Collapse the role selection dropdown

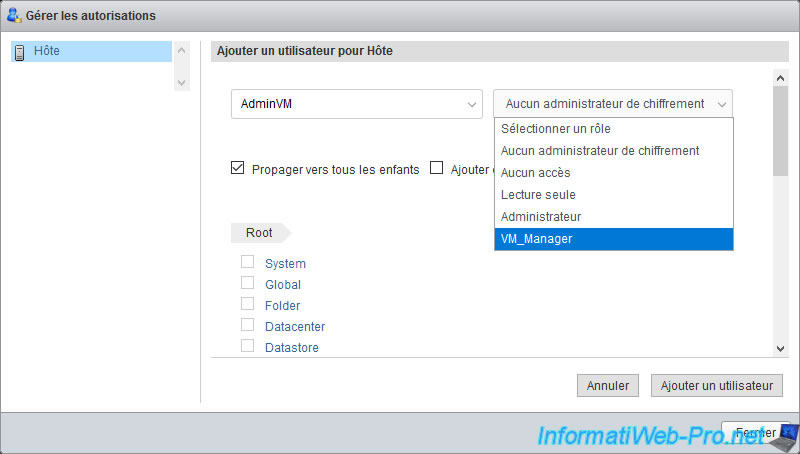[x=612, y=104]
